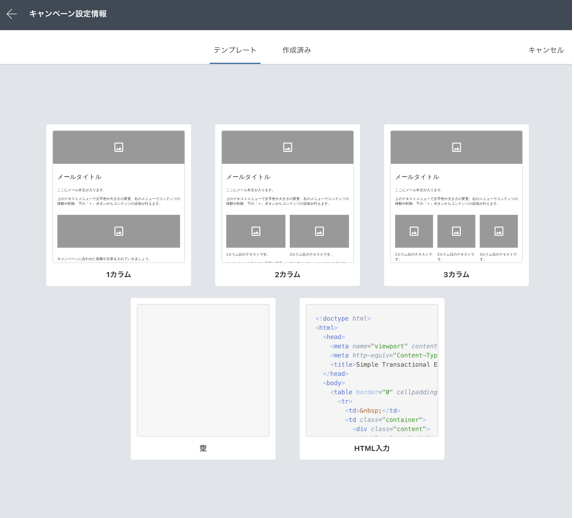Click メールタイトル text in 1カラム preview

(79, 177)
